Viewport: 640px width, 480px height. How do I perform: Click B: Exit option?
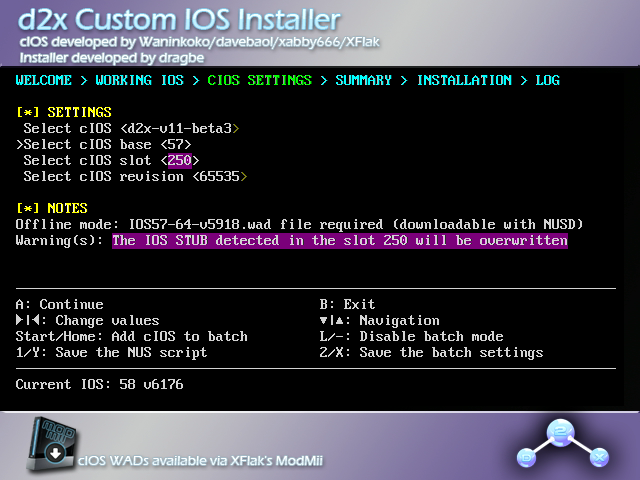[x=347, y=304]
